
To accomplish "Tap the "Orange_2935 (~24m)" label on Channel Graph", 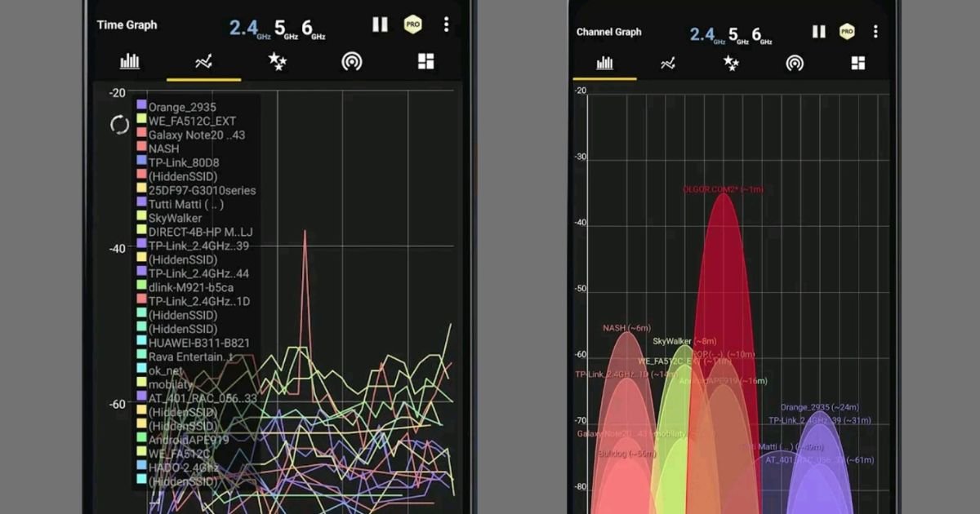I will (819, 407).
